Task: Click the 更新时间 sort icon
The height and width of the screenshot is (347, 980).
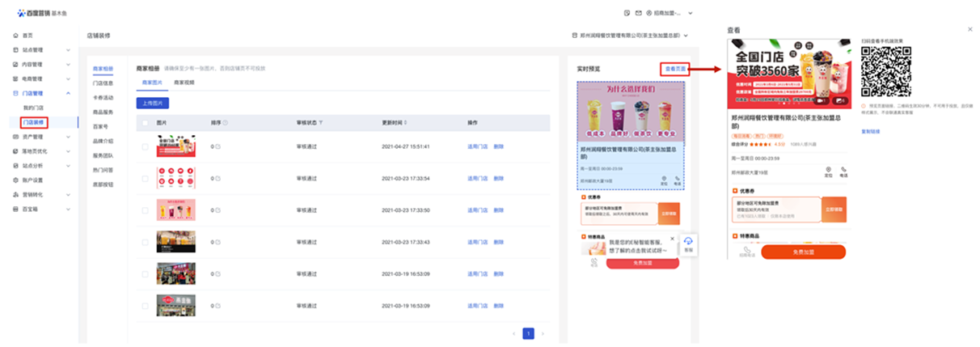Action: tap(406, 123)
